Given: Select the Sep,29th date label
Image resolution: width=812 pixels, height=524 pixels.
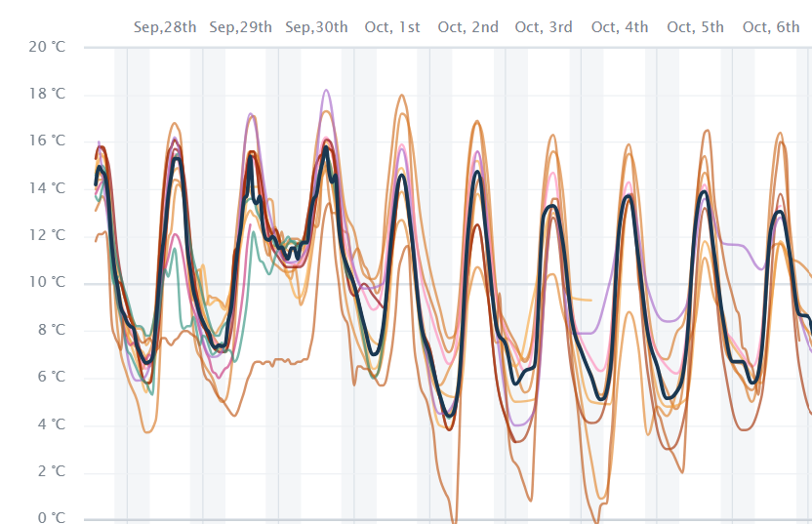Looking at the screenshot, I should [x=240, y=27].
